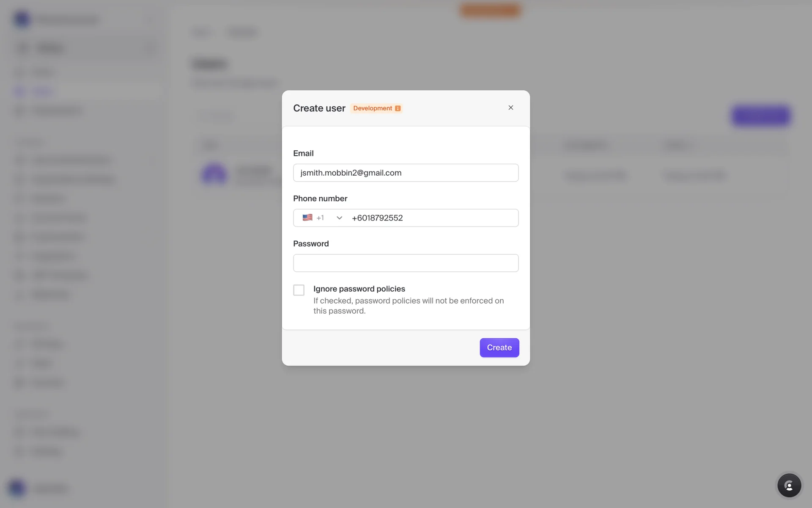Click the phone number +6018792552 field
The width and height of the screenshot is (812, 508).
coord(431,218)
